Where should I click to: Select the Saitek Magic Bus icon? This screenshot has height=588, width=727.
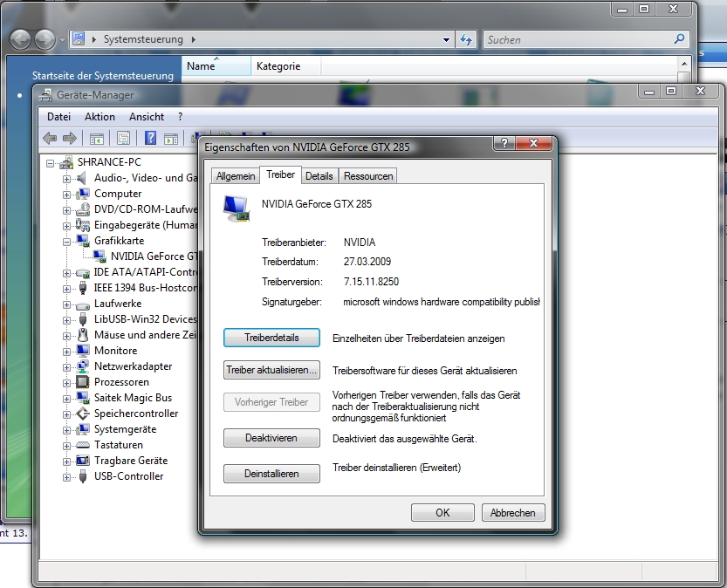pyautogui.click(x=83, y=398)
